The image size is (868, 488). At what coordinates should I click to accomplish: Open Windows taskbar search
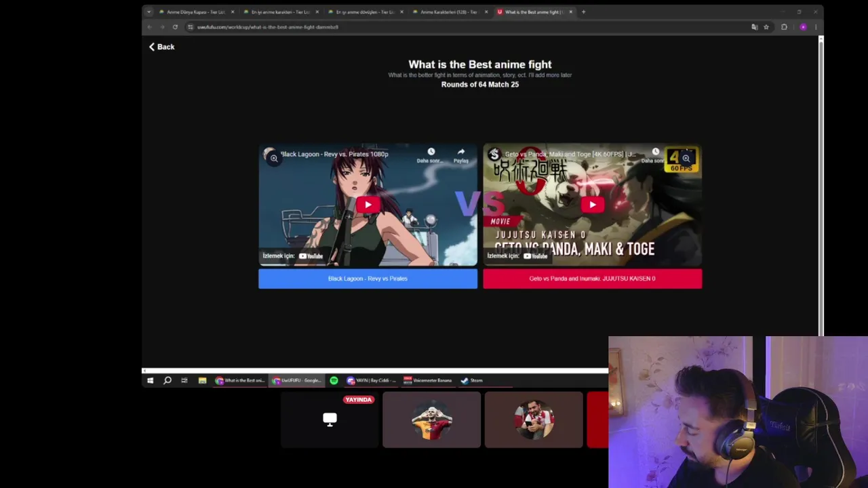point(167,380)
